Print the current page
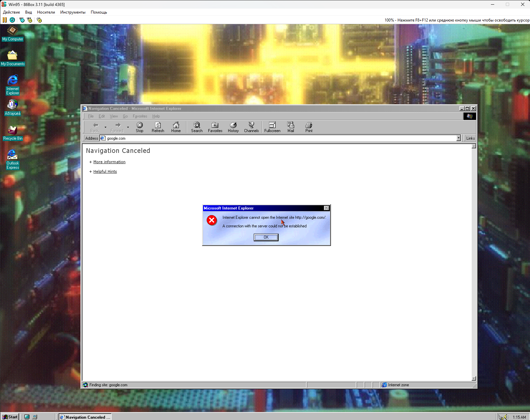 point(308,127)
